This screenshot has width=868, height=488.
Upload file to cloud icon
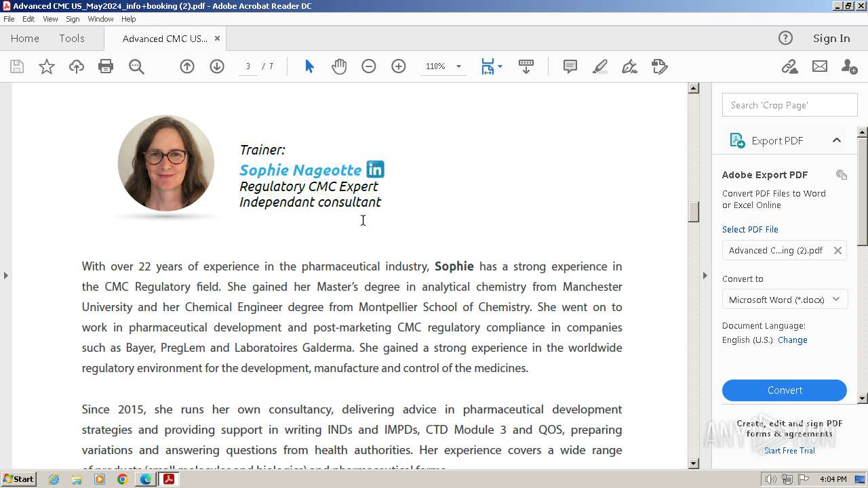point(77,66)
